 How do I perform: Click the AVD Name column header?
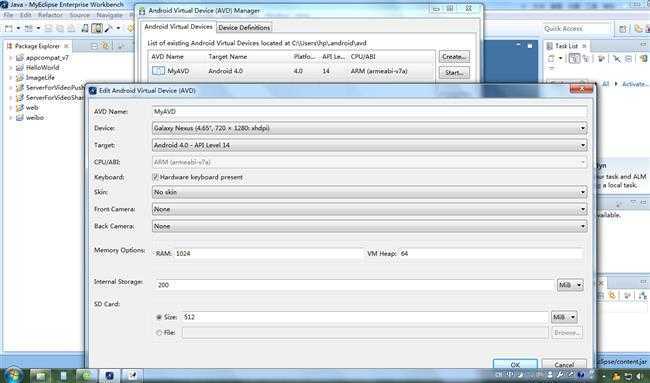[x=167, y=56]
